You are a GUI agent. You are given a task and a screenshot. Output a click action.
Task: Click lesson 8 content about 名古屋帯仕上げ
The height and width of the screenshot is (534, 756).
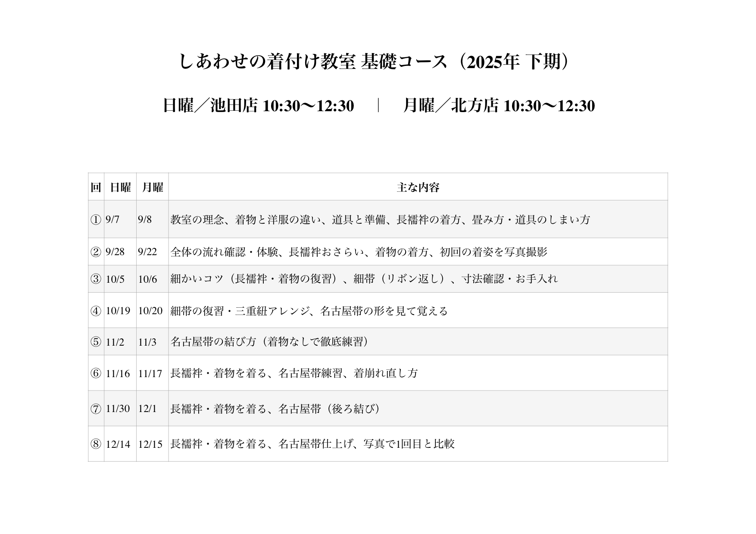pos(312,444)
